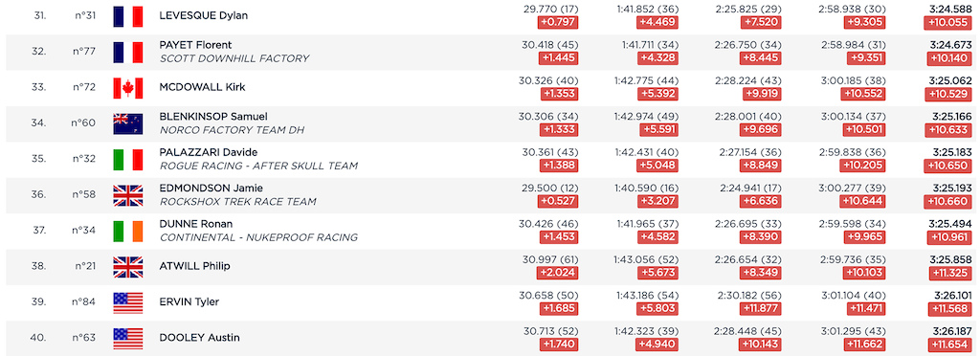This screenshot has height=356, width=980.
Task: Click the US flag next to DOOLEY Austin
Action: [128, 339]
